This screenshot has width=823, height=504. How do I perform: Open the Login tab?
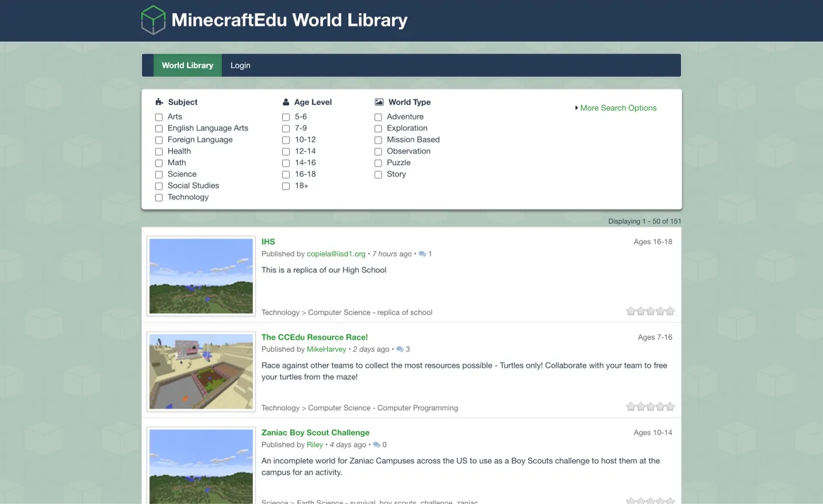click(x=240, y=65)
